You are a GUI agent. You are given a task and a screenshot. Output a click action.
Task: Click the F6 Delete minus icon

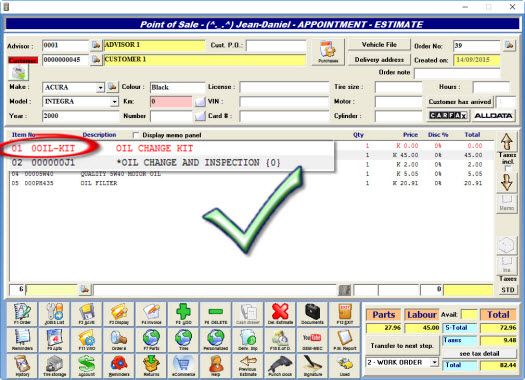[x=216, y=314]
